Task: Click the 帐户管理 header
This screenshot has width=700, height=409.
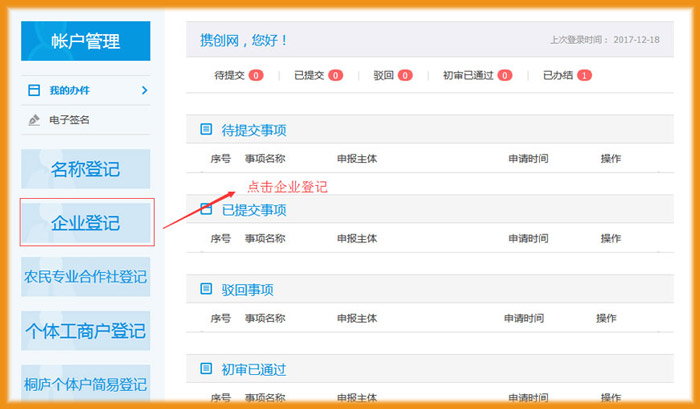Action: point(85,41)
